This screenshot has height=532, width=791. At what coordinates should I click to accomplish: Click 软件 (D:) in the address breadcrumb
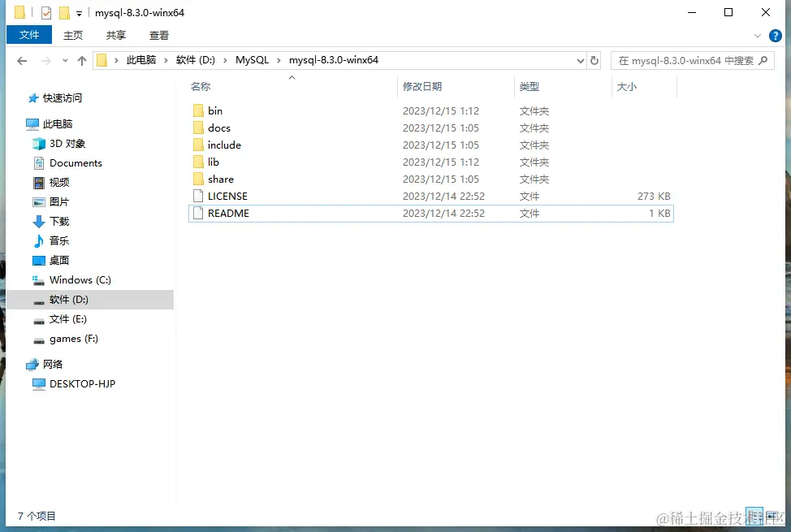click(x=195, y=60)
